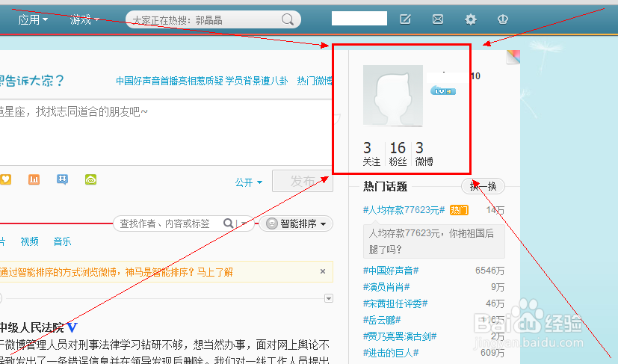Click the blue V verified badge
This screenshot has height=364, width=618.
tap(72, 327)
